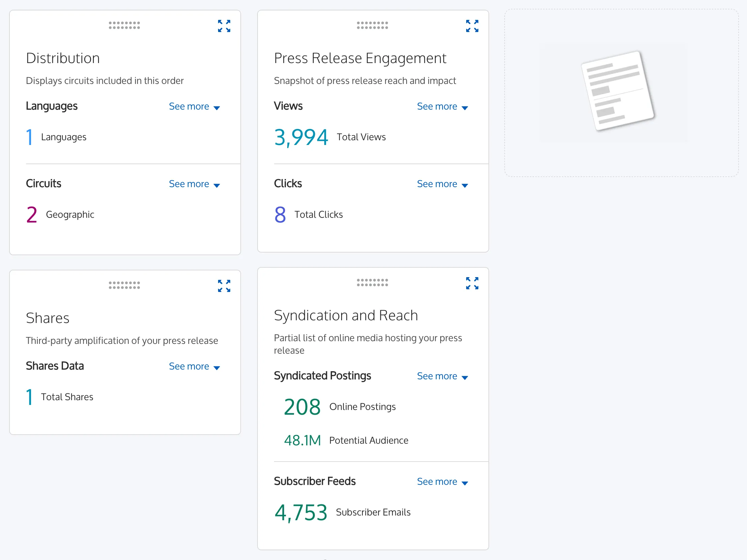
Task: Click the press release document placeholder
Action: pos(618,91)
